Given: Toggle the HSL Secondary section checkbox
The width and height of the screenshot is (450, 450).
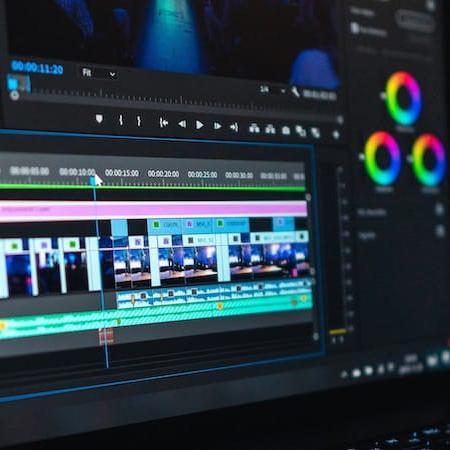Looking at the screenshot, I should (x=440, y=210).
